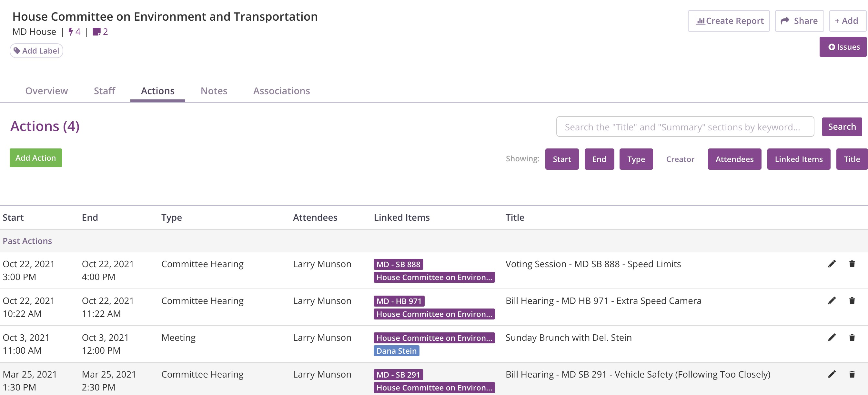The height and width of the screenshot is (395, 868).
Task: Click the + Add button
Action: pyautogui.click(x=847, y=21)
